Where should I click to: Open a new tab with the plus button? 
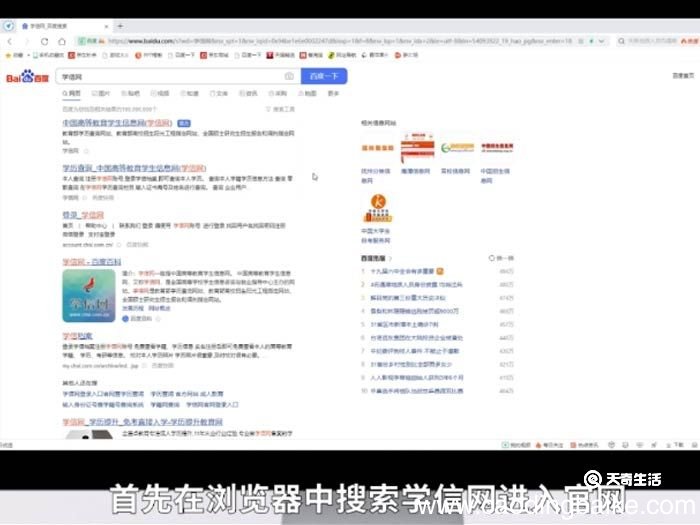[x=120, y=26]
